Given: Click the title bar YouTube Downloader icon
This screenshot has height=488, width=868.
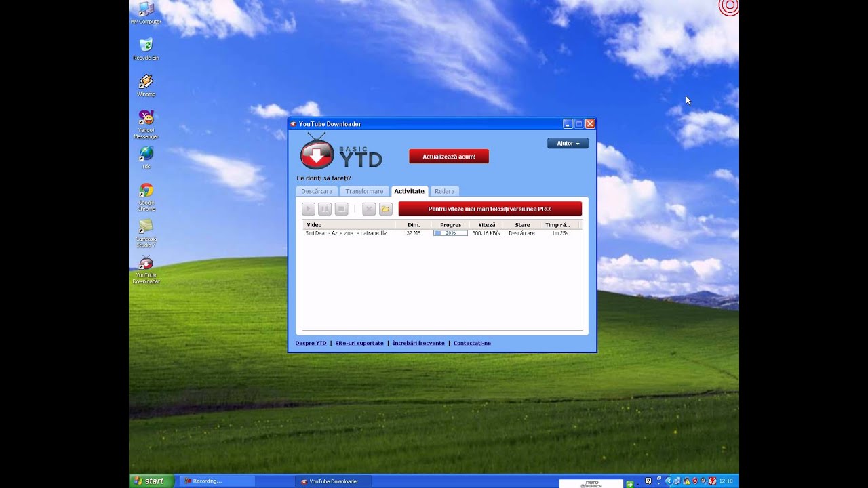Looking at the screenshot, I should tap(294, 124).
